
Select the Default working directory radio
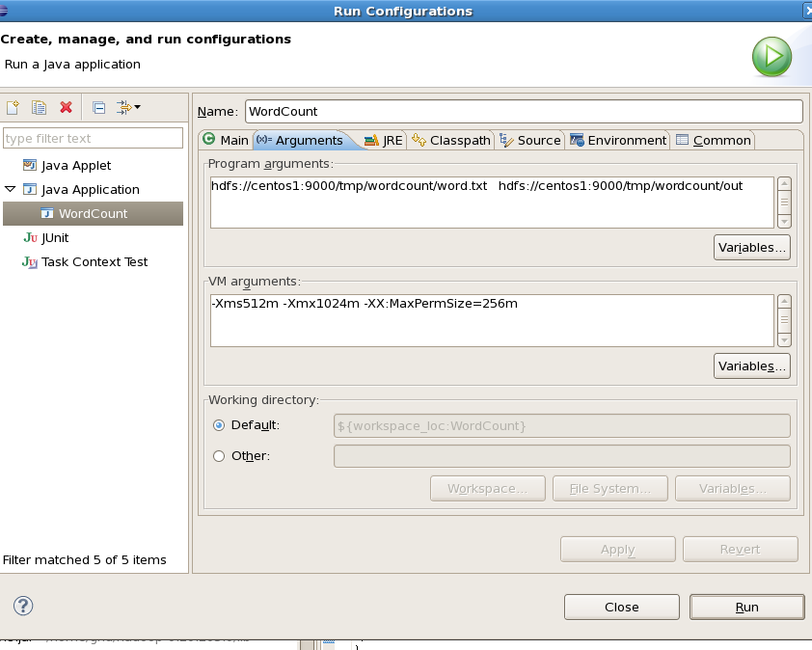[219, 425]
